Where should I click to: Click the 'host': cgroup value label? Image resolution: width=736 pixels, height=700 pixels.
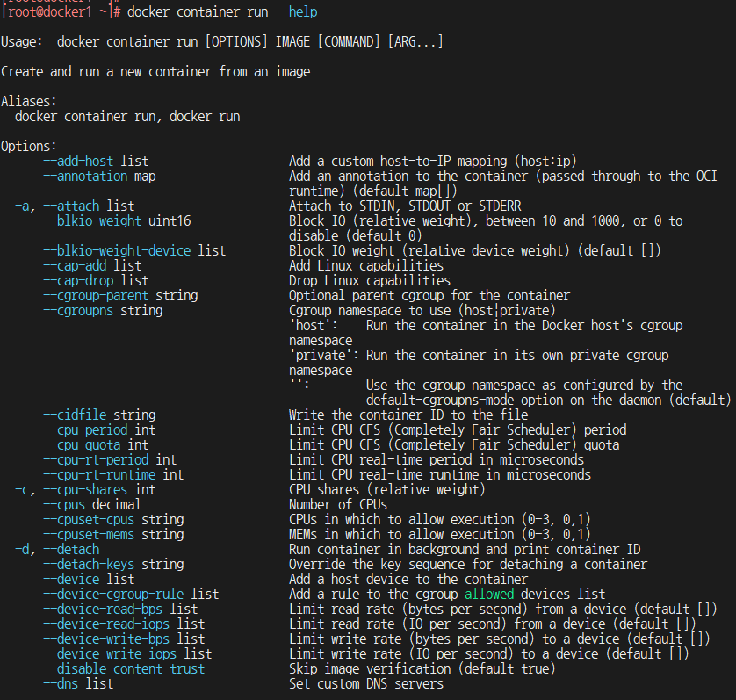pos(314,325)
